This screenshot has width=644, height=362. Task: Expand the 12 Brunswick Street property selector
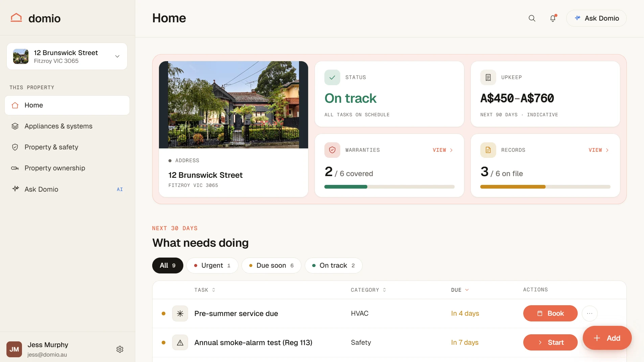point(67,56)
